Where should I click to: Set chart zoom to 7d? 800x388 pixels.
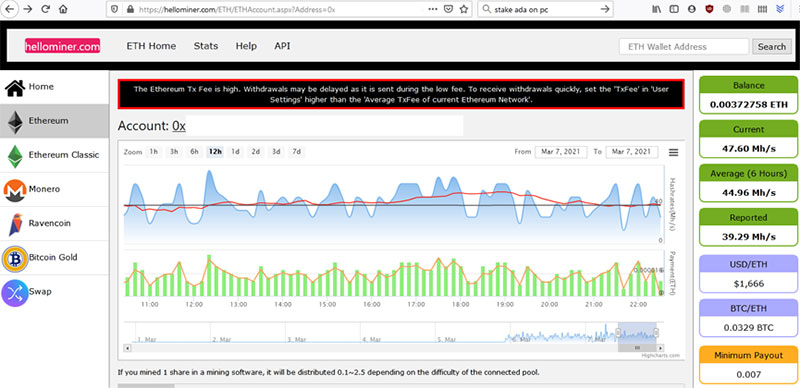tap(296, 152)
